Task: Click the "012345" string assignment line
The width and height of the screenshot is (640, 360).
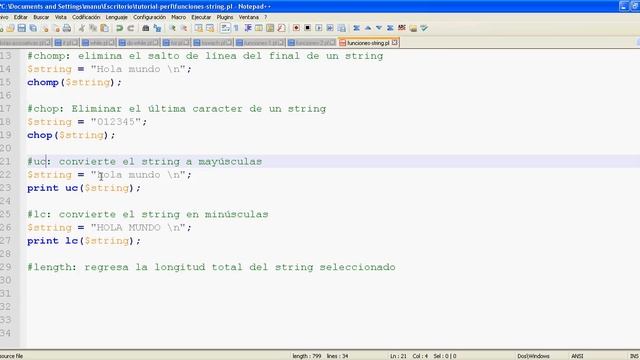Action: [87, 122]
